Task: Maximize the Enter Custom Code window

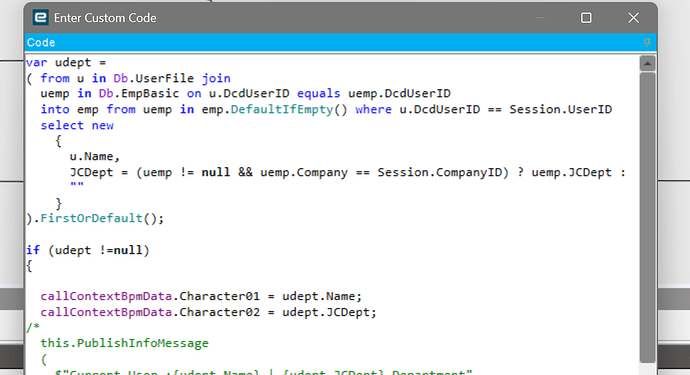Action: (586, 18)
